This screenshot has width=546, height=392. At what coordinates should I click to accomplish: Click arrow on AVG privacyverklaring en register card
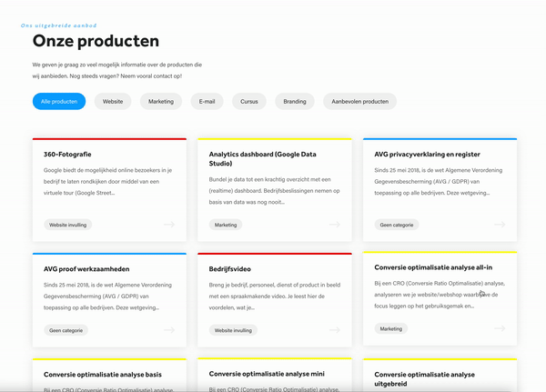(499, 225)
